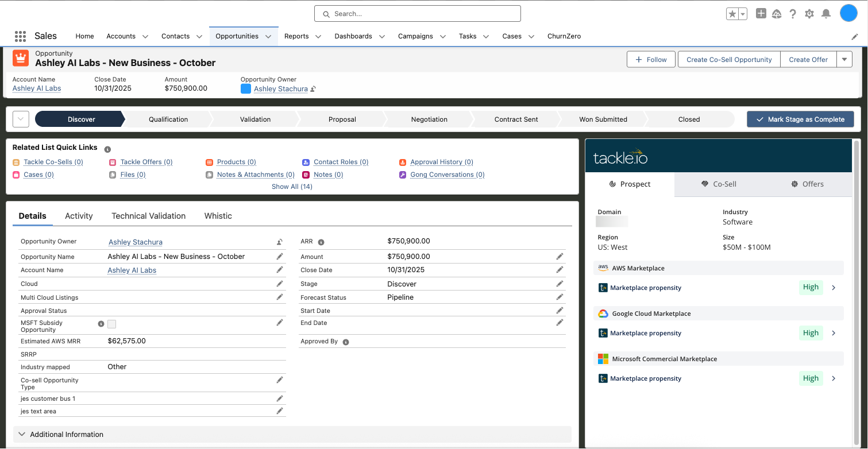The width and height of the screenshot is (868, 449).
Task: Click Mark Stage as Complete button
Action: tap(800, 119)
